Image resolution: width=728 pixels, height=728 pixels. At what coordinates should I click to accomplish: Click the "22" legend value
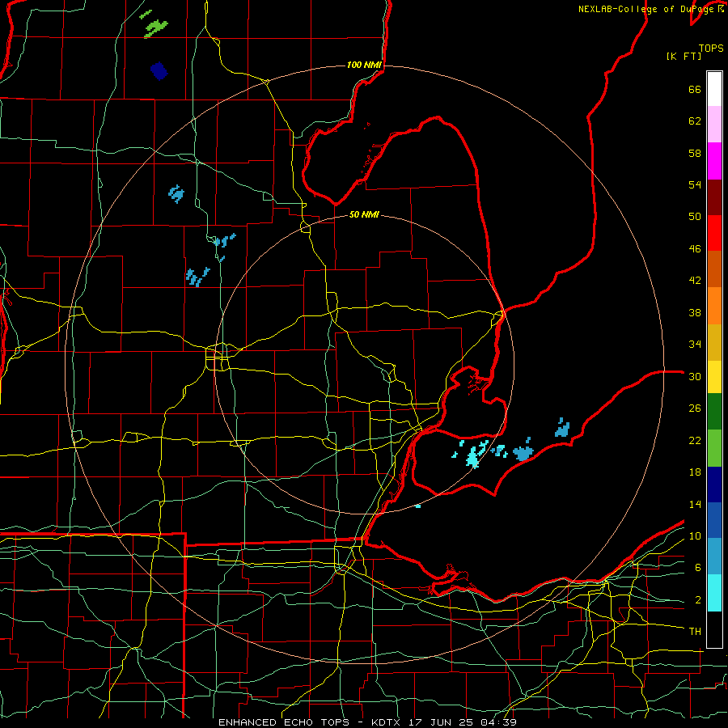(695, 440)
